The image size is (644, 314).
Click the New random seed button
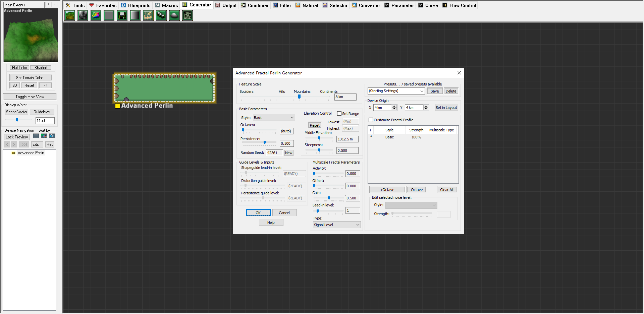(x=288, y=153)
